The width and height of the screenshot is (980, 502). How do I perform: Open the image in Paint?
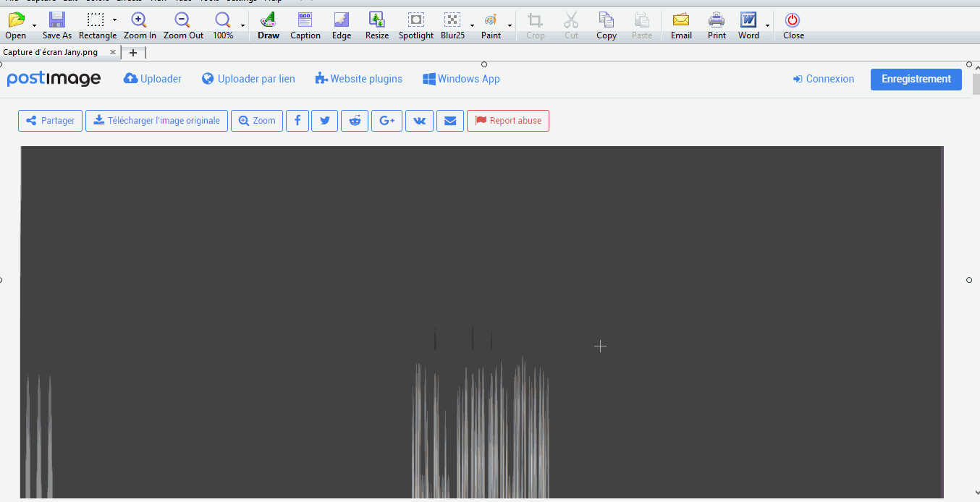(491, 26)
